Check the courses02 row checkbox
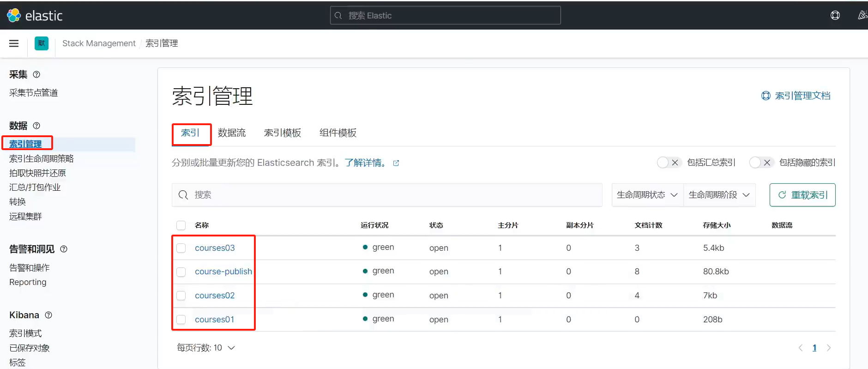This screenshot has width=868, height=369. click(x=181, y=296)
